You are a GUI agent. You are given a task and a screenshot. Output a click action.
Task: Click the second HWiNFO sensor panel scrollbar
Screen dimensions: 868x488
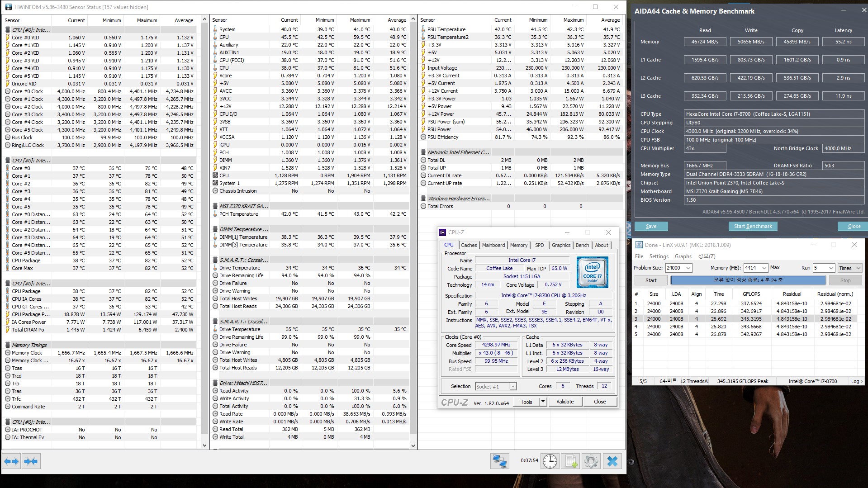tap(413, 232)
